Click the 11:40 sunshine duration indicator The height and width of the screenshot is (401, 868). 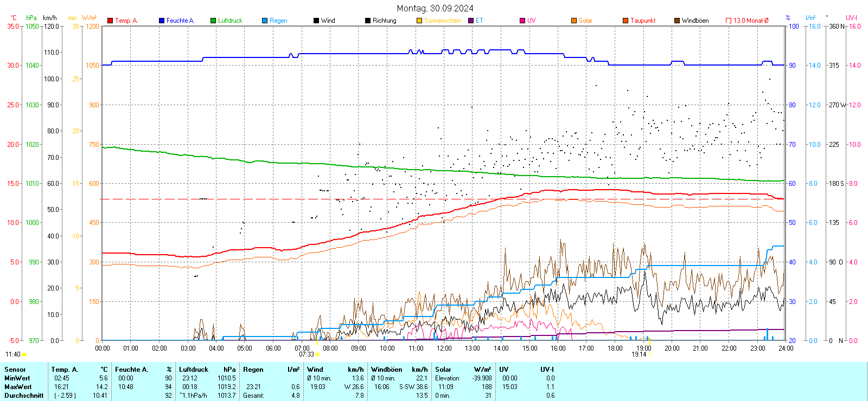point(13,354)
